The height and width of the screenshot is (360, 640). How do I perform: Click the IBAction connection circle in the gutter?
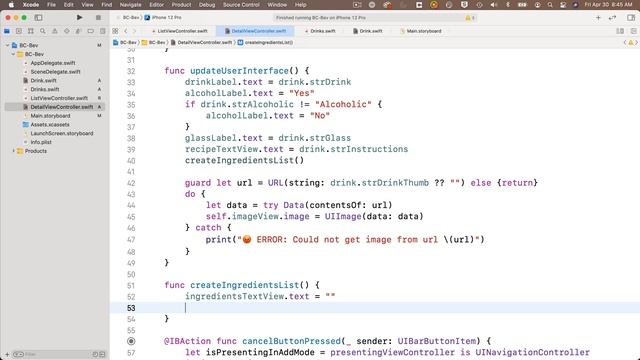131,341
